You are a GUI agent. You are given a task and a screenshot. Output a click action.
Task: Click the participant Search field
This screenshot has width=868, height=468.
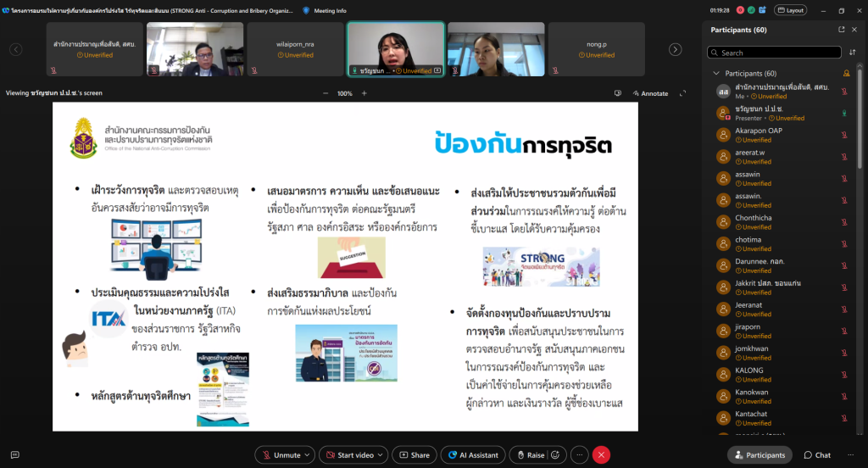point(774,53)
